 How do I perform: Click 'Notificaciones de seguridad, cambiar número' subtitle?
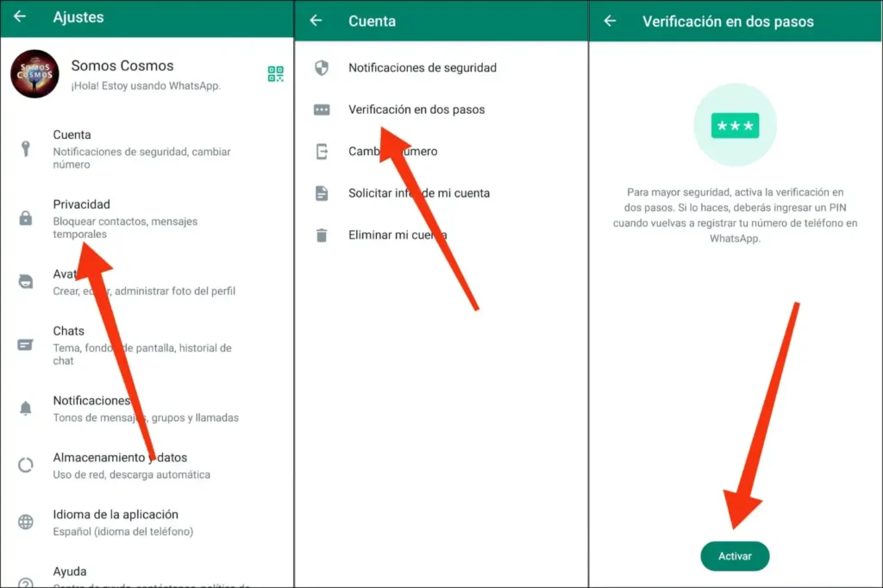142,158
